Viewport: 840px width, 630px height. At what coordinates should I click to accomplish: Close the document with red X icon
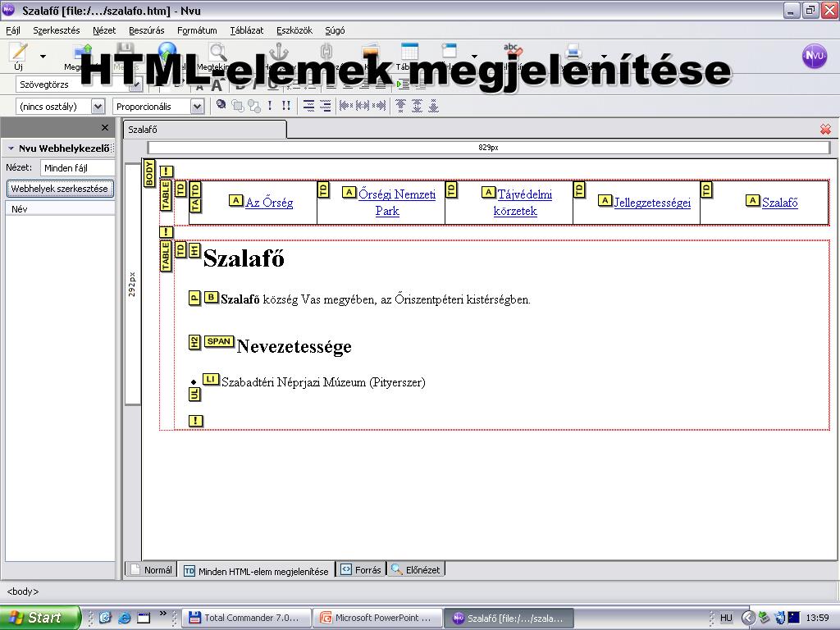[825, 129]
